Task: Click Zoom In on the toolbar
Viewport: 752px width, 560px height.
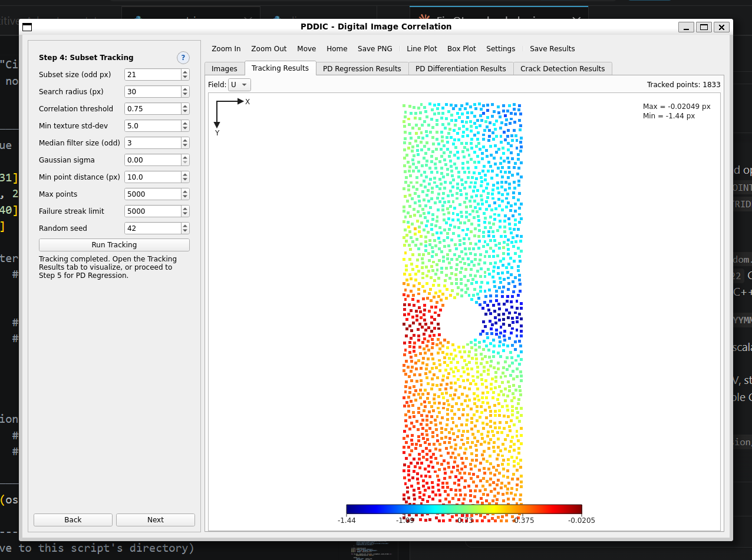Action: point(226,49)
